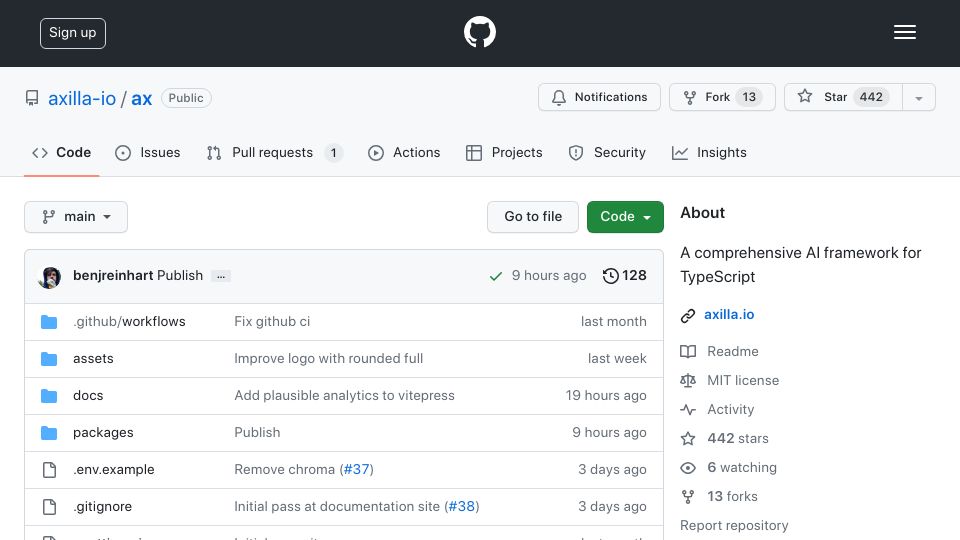Viewport: 960px width, 540px height.
Task: Click the .github/workflows folder icon
Action: (x=49, y=321)
